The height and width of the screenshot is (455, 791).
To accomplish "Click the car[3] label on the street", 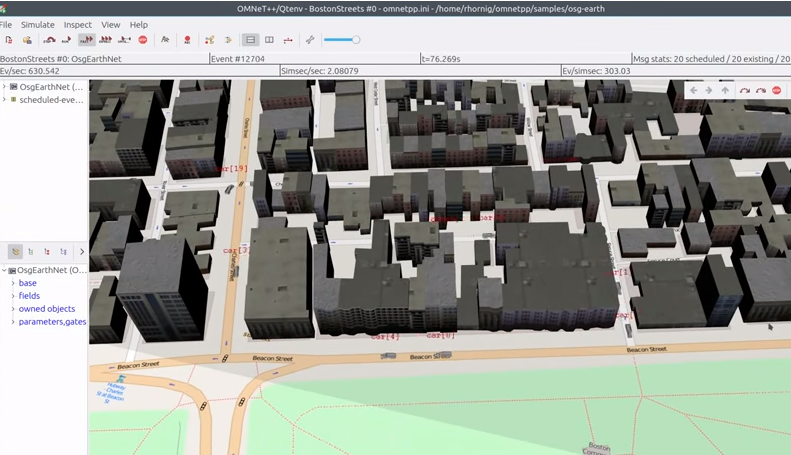I will click(236, 250).
